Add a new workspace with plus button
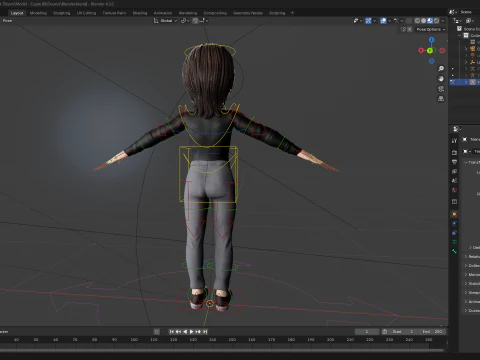 coord(292,13)
